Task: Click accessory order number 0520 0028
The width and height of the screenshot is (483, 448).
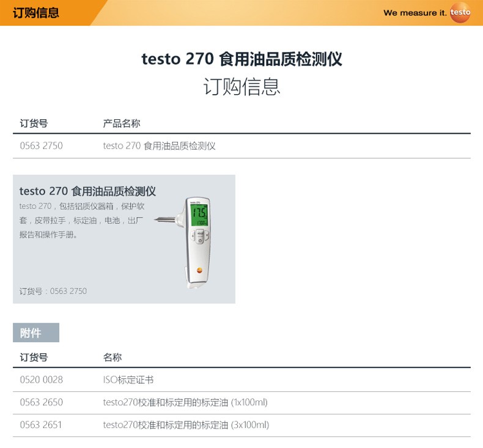Action: coord(41,380)
